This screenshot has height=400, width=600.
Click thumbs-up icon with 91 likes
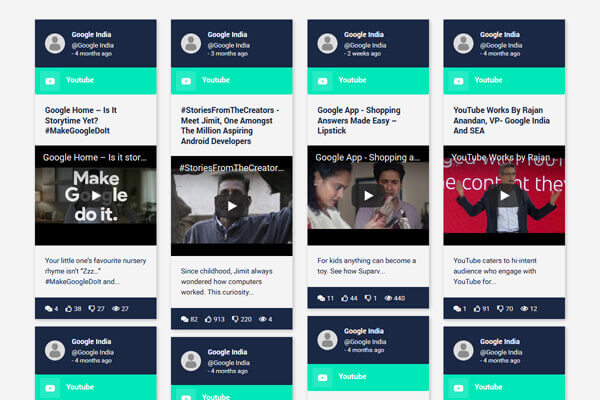click(477, 309)
